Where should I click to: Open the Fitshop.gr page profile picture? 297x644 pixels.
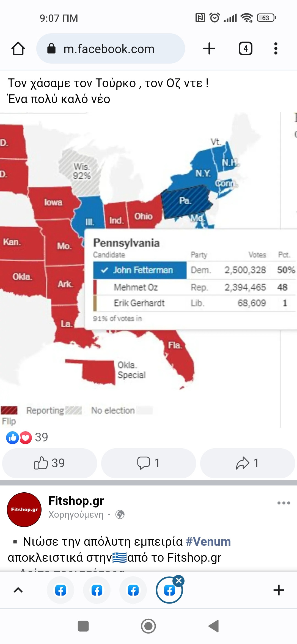pos(24,509)
